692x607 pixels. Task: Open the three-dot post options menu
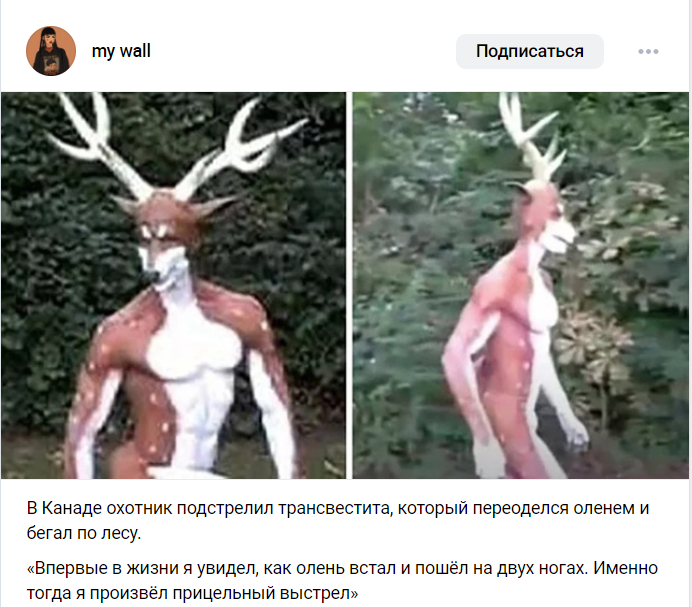[648, 52]
